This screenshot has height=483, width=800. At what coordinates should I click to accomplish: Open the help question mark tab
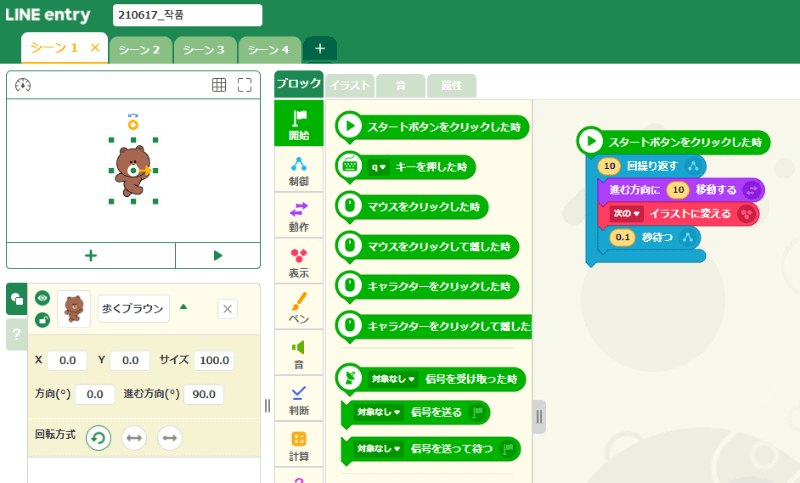tap(16, 335)
